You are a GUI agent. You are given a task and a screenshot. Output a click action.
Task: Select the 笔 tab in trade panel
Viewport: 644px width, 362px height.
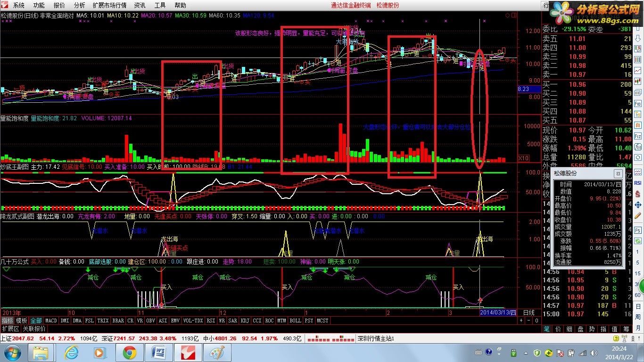(x=546, y=329)
